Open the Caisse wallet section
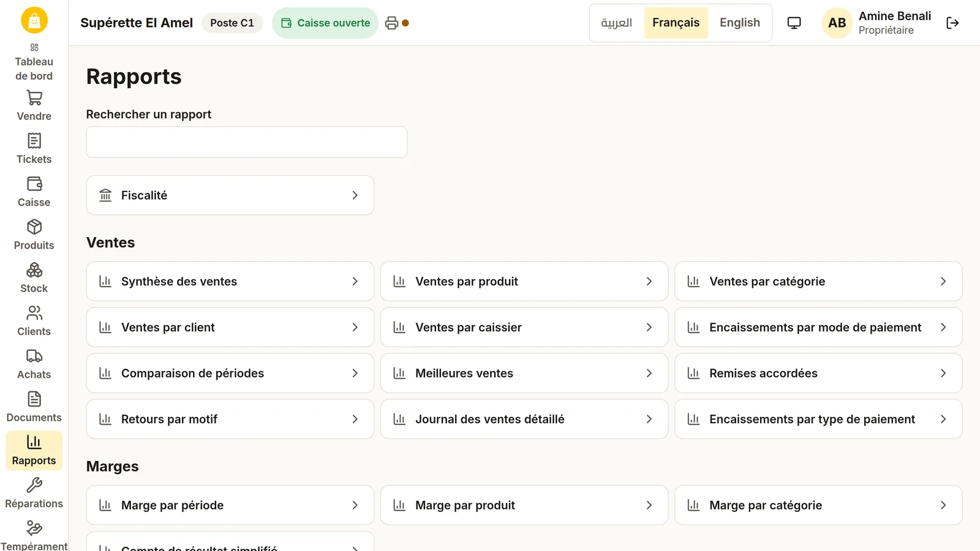Screen dimensions: 980x551 click(x=34, y=192)
